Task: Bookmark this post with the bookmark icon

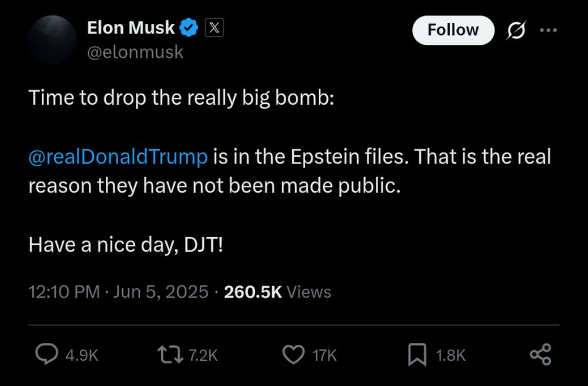Action: (416, 355)
